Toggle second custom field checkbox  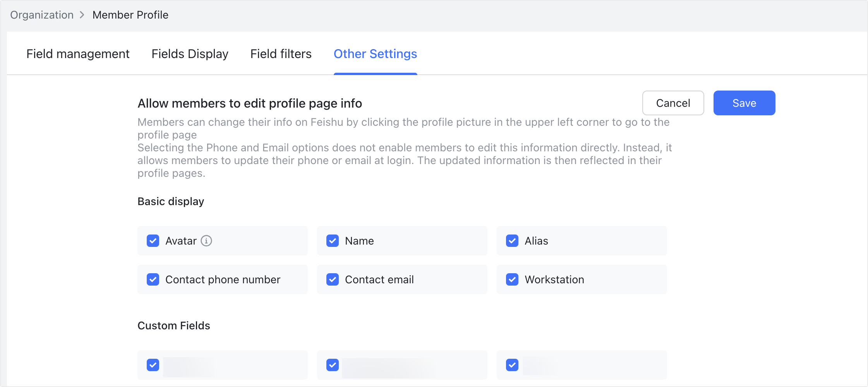(x=333, y=365)
